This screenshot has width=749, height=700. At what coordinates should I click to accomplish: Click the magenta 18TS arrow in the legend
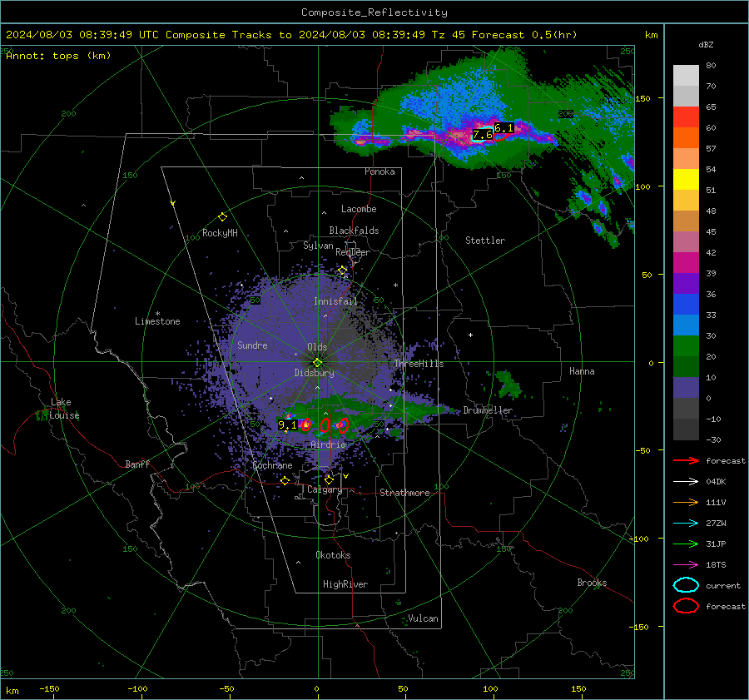[686, 565]
